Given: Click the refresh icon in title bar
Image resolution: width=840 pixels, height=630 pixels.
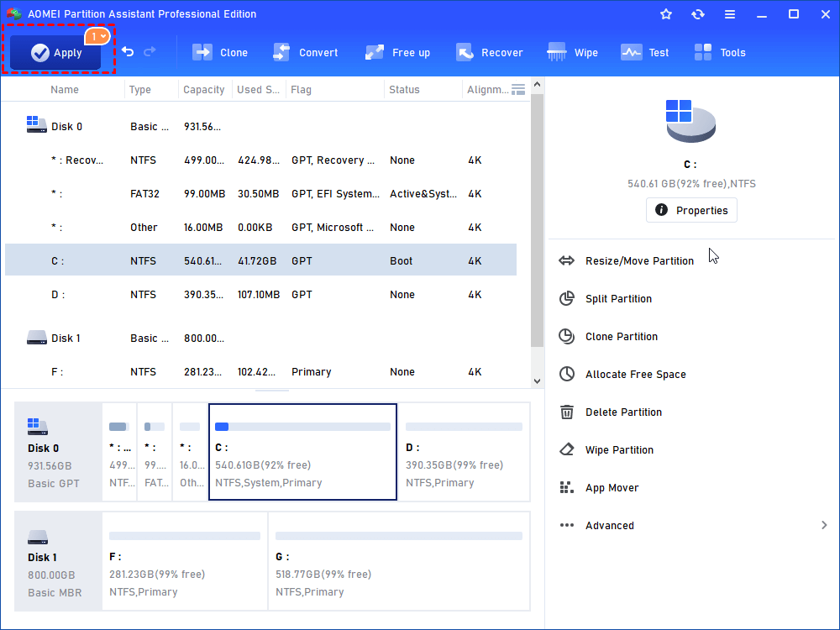Looking at the screenshot, I should 697,14.
